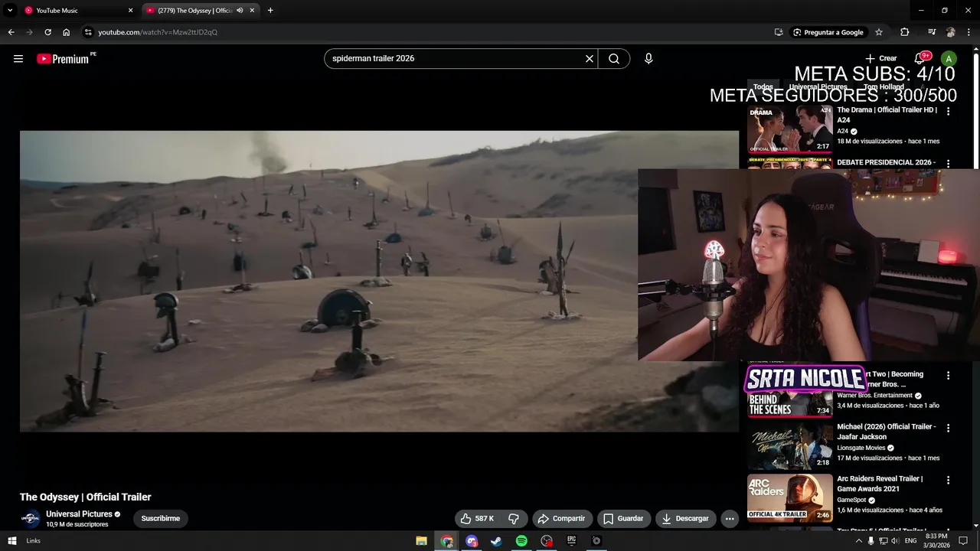Viewport: 980px width, 551px height.
Task: Subscribe with the Suscribirme button
Action: 161,519
